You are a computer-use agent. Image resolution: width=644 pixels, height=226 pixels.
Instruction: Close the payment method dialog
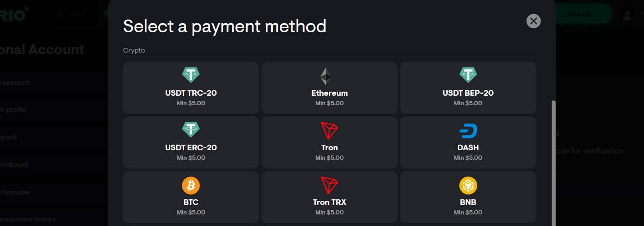(x=533, y=21)
